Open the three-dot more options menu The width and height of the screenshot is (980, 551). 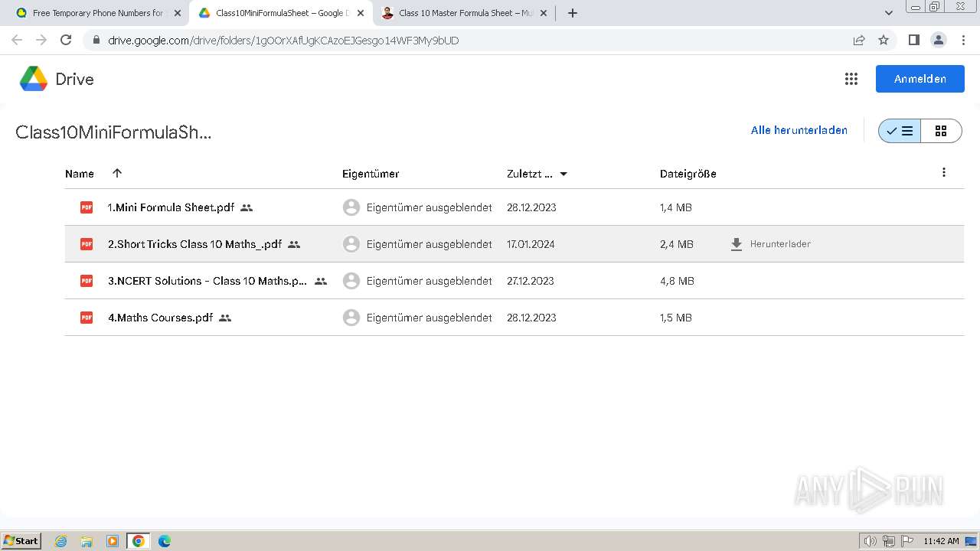pyautogui.click(x=943, y=173)
